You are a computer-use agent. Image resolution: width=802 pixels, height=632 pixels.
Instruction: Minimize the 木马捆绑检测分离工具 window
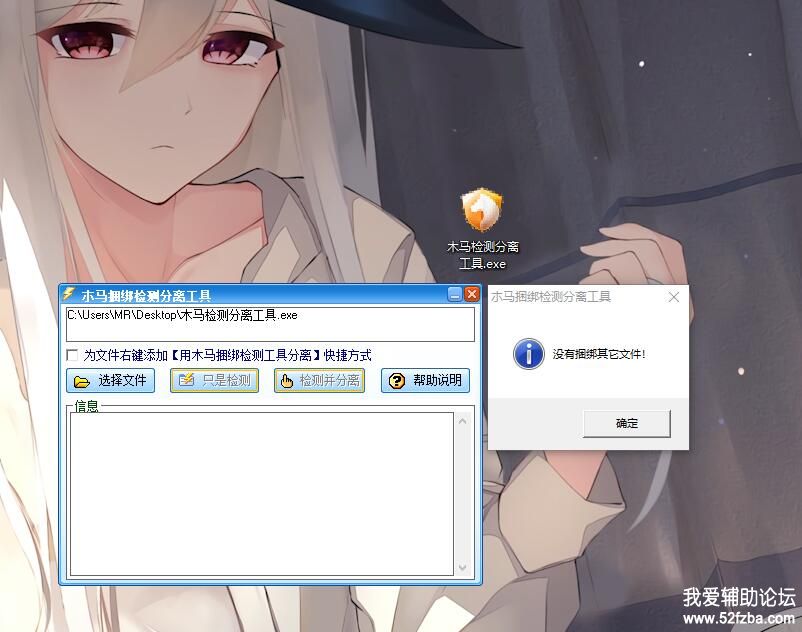point(454,295)
